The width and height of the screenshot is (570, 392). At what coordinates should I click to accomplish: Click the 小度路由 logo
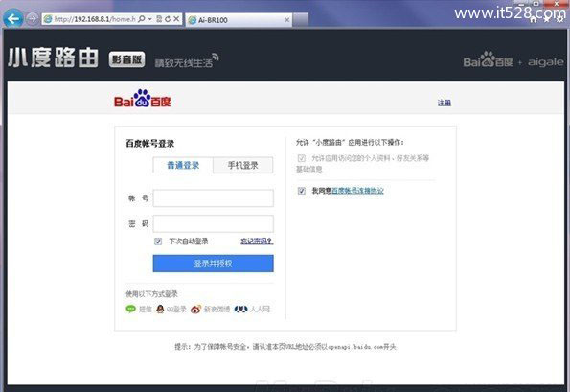[x=53, y=58]
